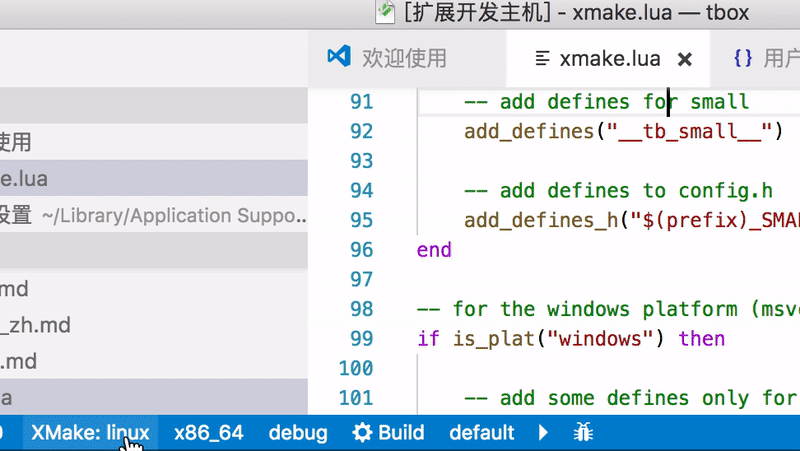
Task: Click line number 99 in the gutter
Action: (x=356, y=338)
